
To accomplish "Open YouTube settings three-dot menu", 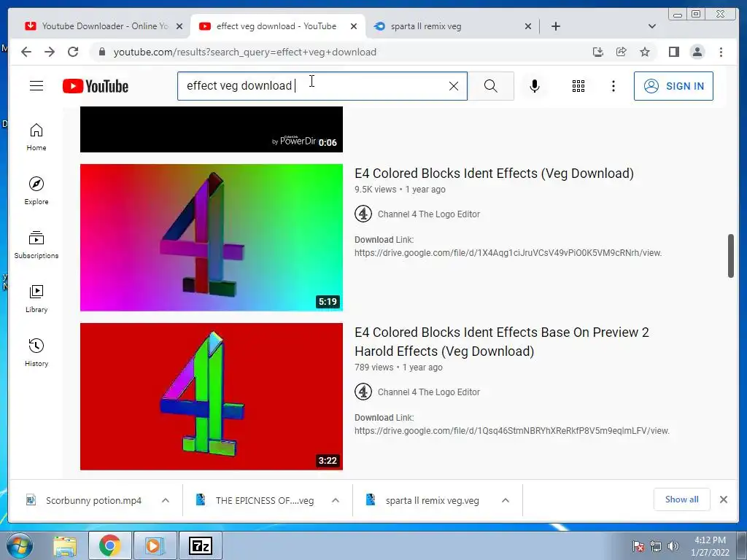I will 614,86.
